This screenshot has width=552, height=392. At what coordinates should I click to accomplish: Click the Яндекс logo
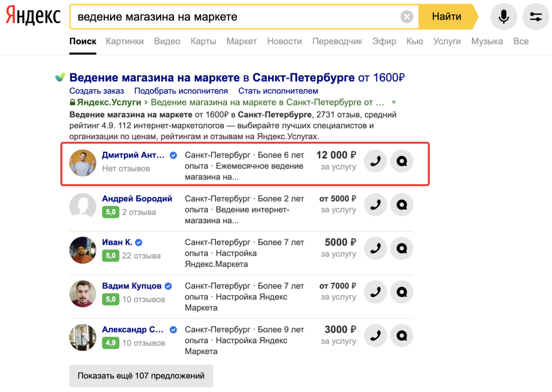[32, 15]
